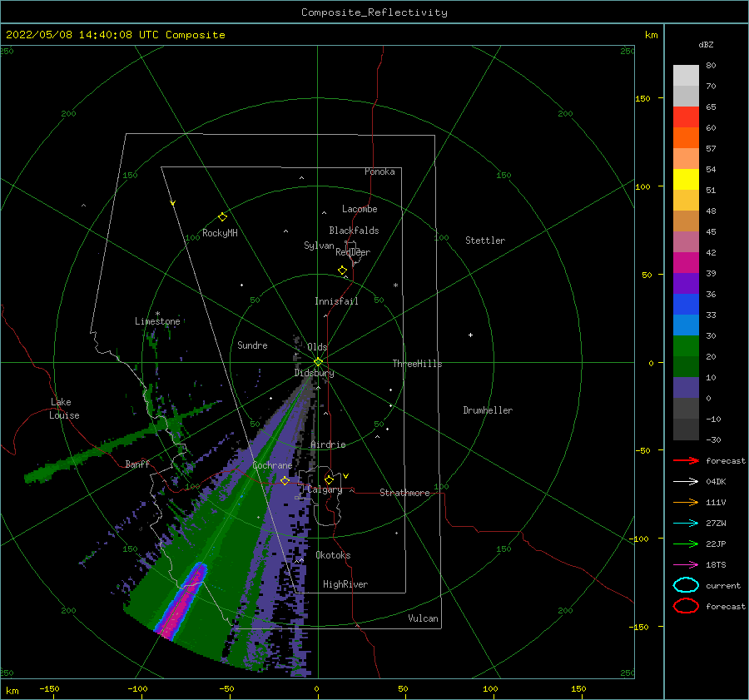Click the yellow diamond marker above RockyMH
749x700 pixels.
click(222, 217)
